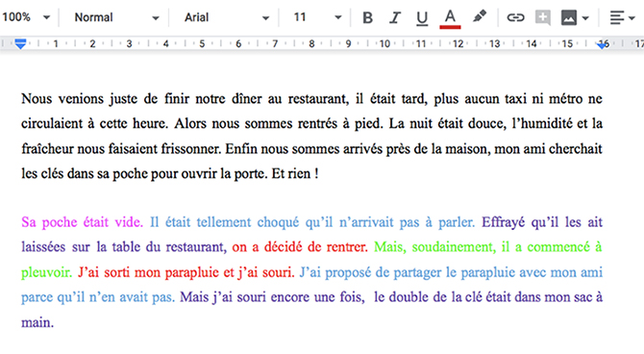The image size is (644, 354).
Task: Click the right indent marker on ruler
Action: pos(603,44)
